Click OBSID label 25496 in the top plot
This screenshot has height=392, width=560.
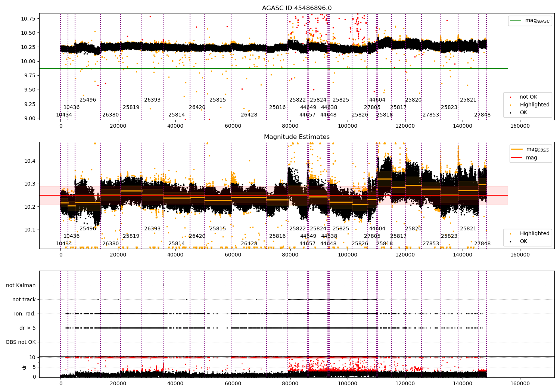pos(88,100)
